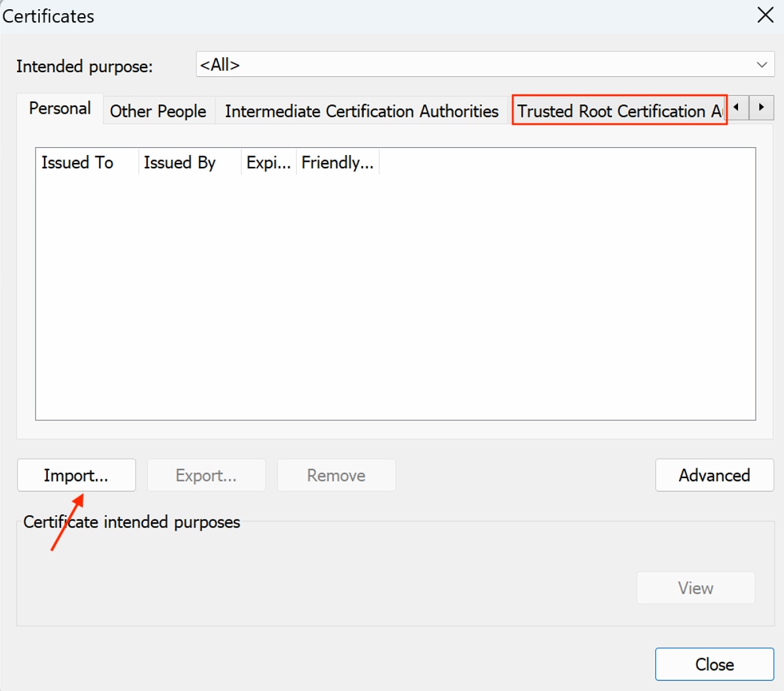784x691 pixels.
Task: Go to Trusted Root Certification Authorities tab
Action: 619,110
